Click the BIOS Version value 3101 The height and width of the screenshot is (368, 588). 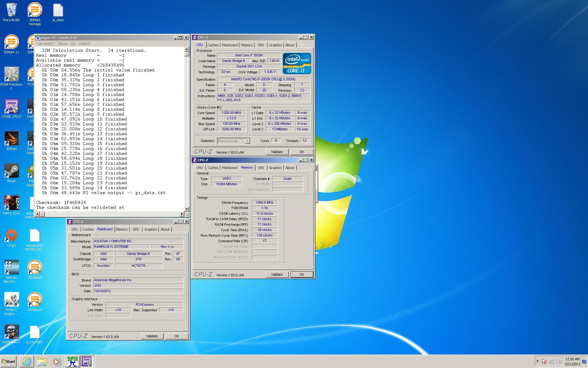click(138, 286)
